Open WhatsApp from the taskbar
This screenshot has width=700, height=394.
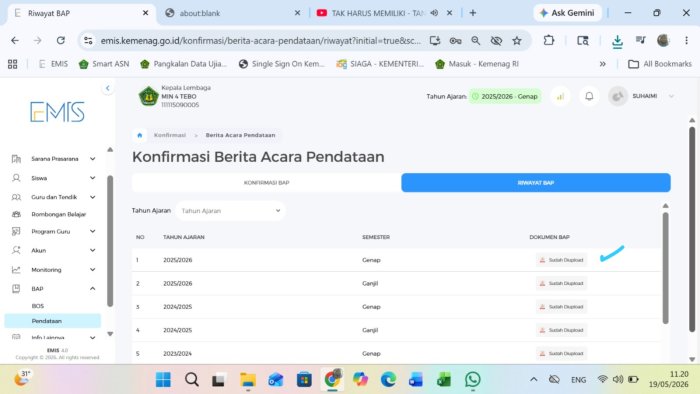(472, 379)
